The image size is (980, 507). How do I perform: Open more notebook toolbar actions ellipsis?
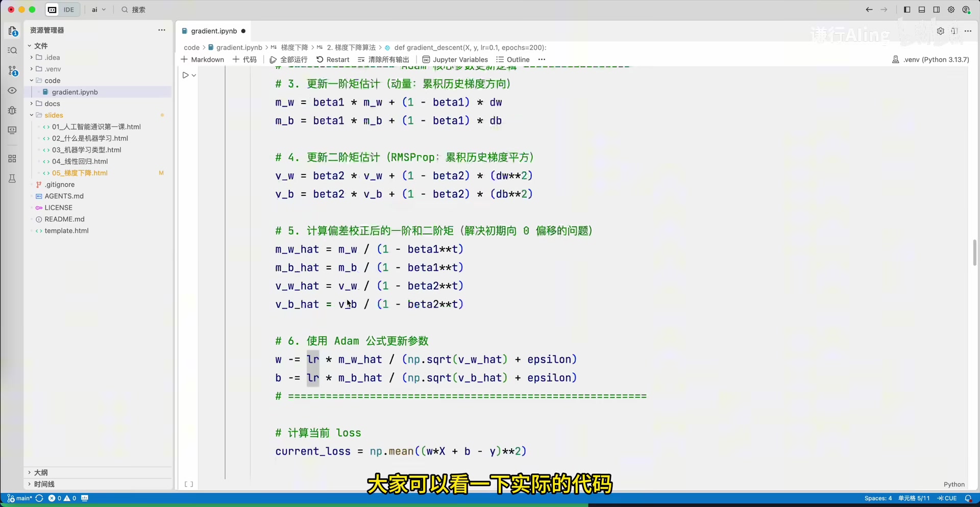pyautogui.click(x=542, y=60)
